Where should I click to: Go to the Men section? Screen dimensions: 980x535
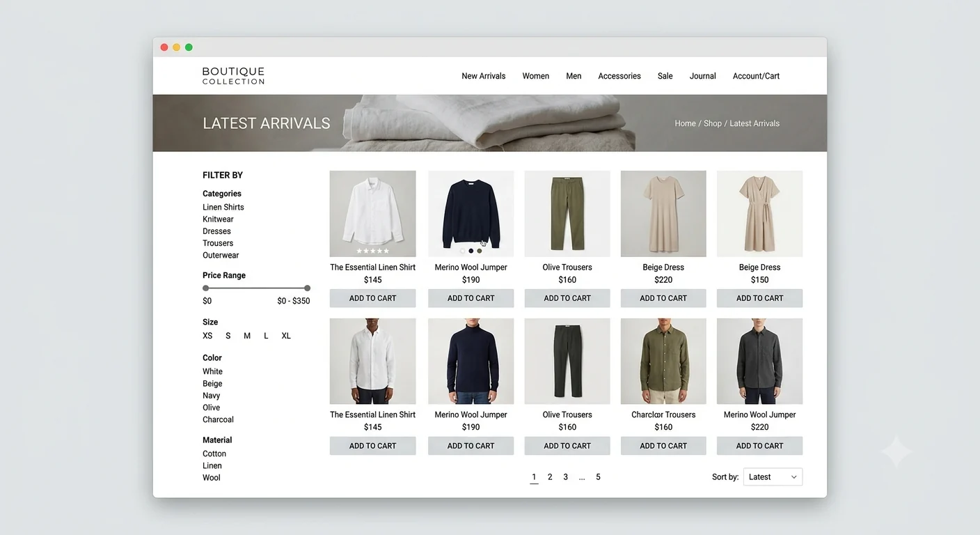point(574,76)
